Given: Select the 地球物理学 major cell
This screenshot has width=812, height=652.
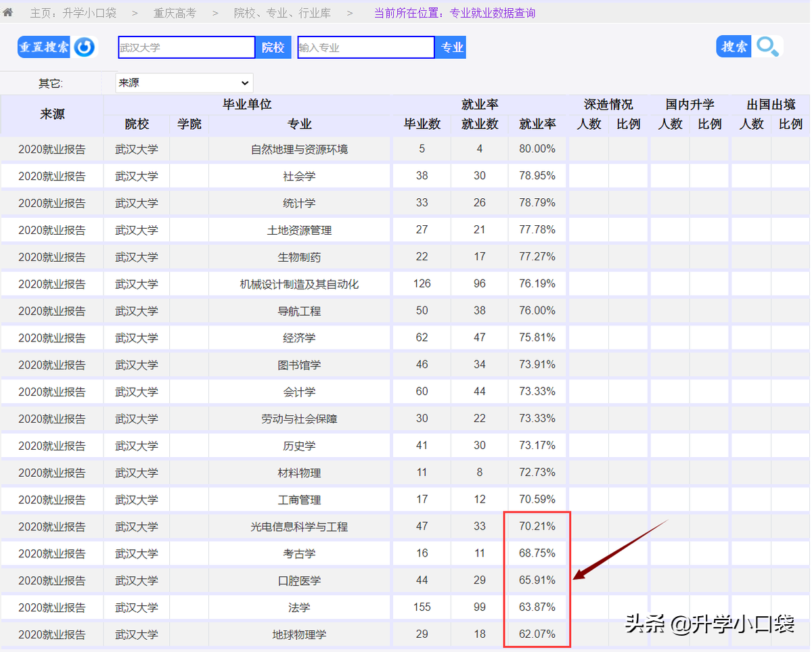Looking at the screenshot, I should tap(300, 634).
